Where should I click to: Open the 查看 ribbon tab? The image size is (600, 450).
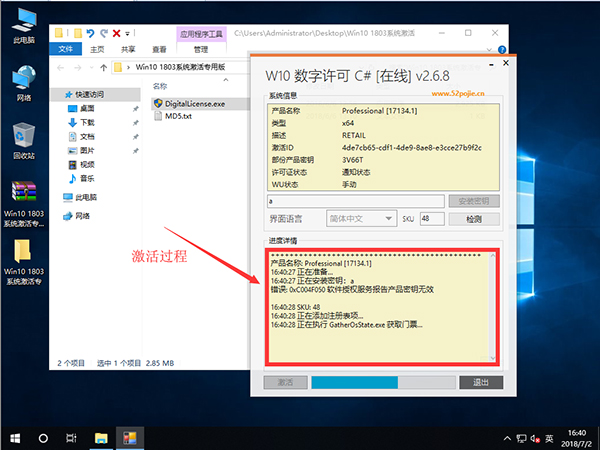[159, 49]
